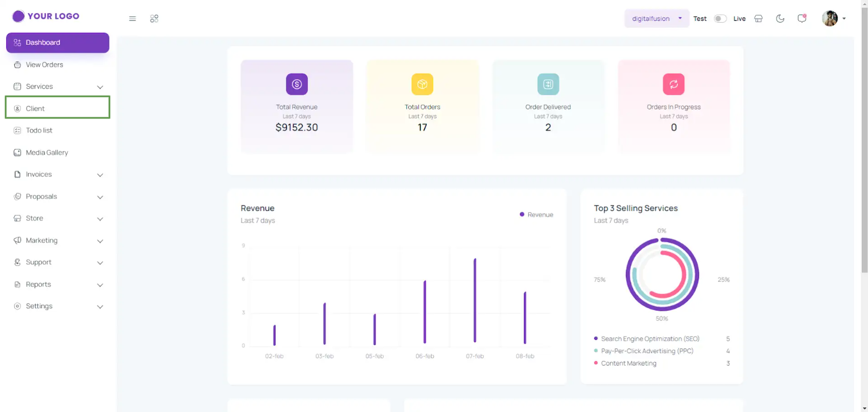Open the digitalfusion workspace dropdown
This screenshot has width=868, height=412.
(656, 18)
